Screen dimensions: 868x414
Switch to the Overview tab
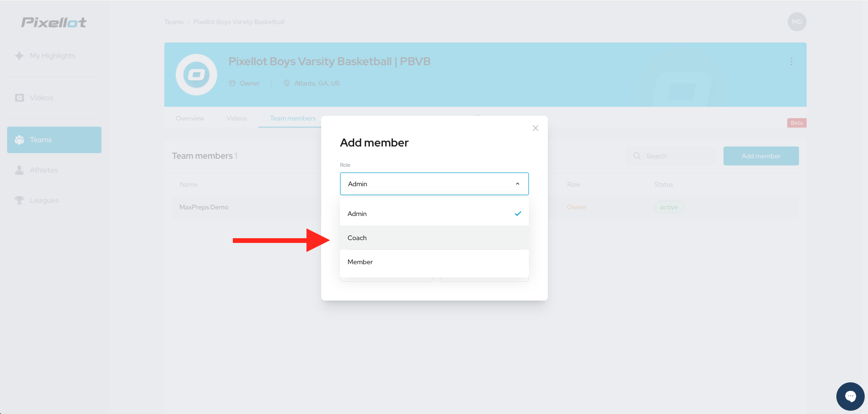(190, 118)
